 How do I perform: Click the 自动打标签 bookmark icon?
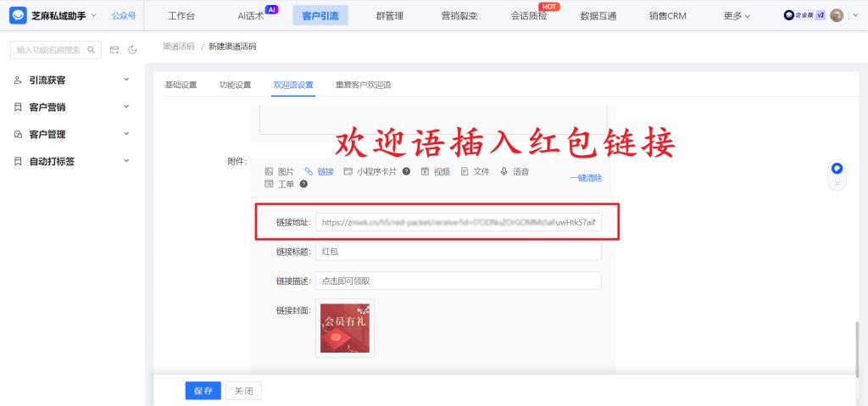[x=18, y=161]
